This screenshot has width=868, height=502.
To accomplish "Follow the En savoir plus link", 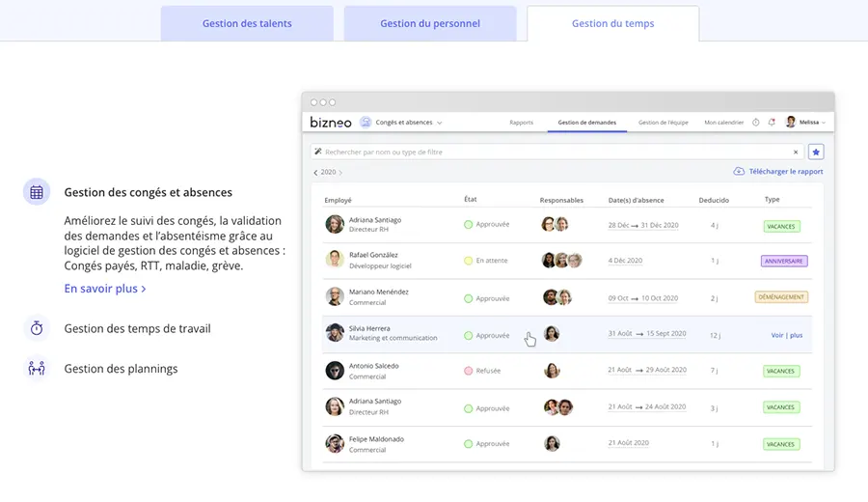I will [x=104, y=288].
